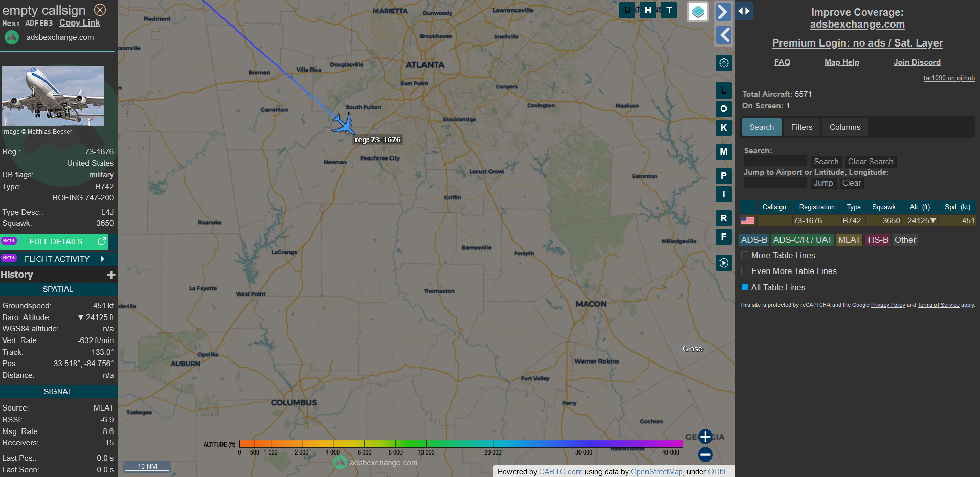Click the Search submit button
The width and height of the screenshot is (980, 477).
[826, 162]
